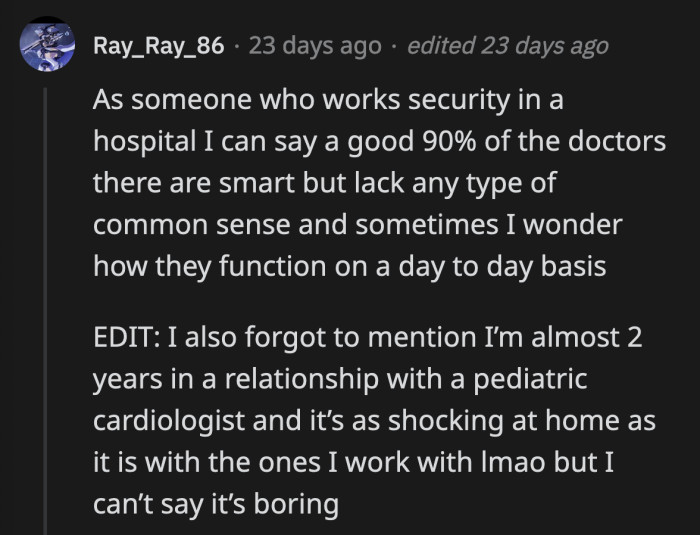Click Ray_Ray_86's profile avatar
Screen dimensions: 700x535
(46, 45)
